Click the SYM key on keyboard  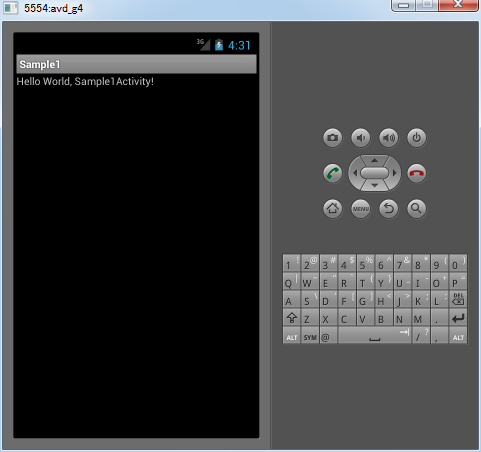(x=310, y=336)
